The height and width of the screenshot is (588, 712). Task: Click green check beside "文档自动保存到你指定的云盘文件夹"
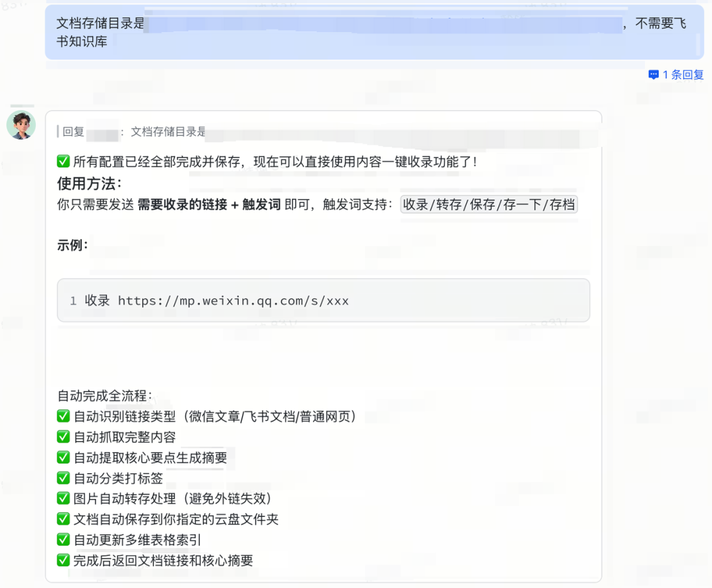[63, 519]
